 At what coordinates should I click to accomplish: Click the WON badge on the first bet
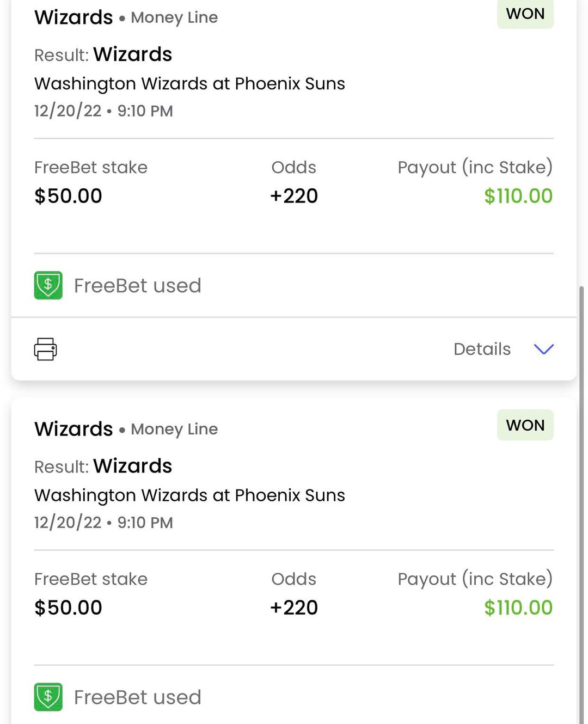pos(525,14)
